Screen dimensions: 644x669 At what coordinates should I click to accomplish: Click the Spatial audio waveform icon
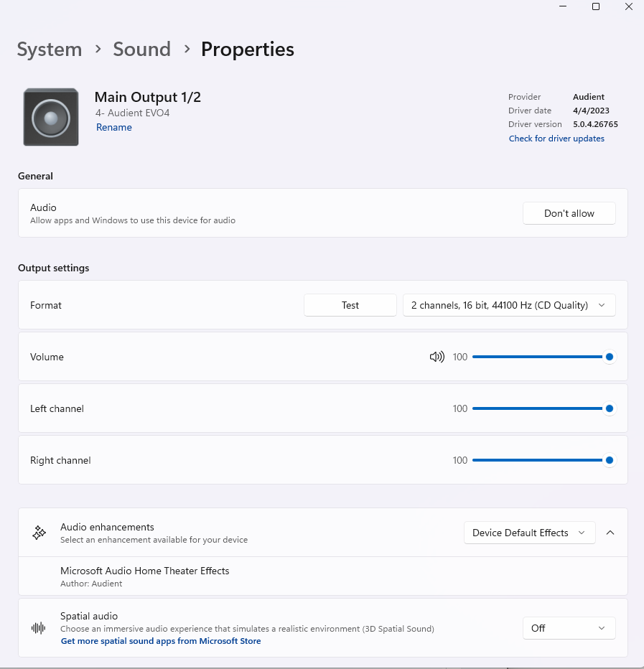(39, 628)
